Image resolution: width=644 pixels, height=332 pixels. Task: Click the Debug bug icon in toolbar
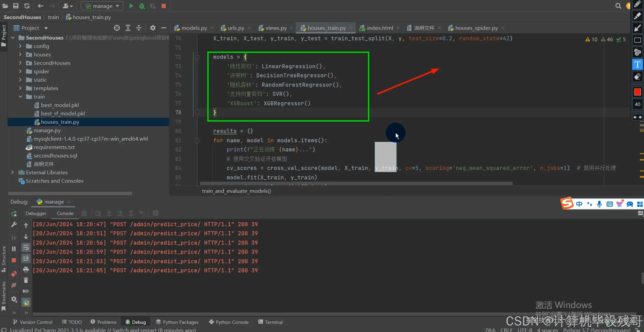tap(142, 6)
